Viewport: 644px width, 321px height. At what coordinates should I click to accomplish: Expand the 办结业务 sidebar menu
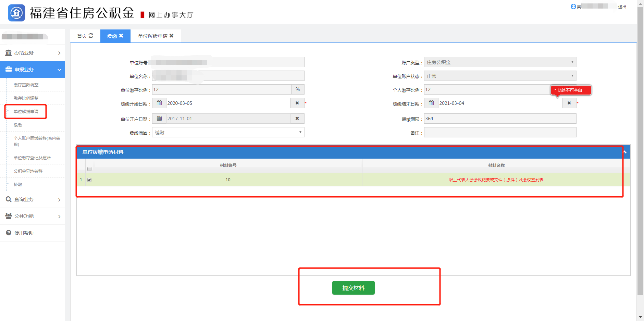coord(33,53)
